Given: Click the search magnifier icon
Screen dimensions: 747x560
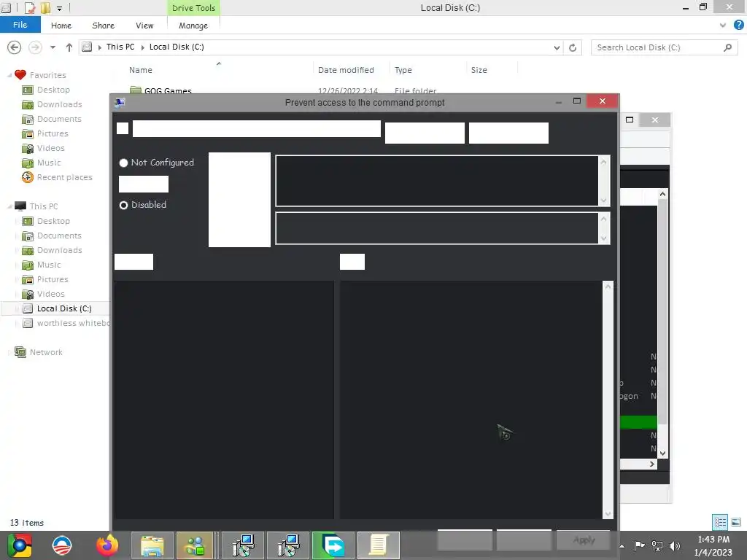Looking at the screenshot, I should click(x=727, y=47).
